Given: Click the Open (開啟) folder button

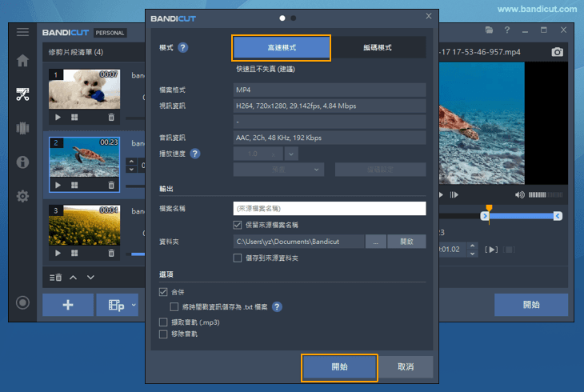Looking at the screenshot, I should [406, 242].
